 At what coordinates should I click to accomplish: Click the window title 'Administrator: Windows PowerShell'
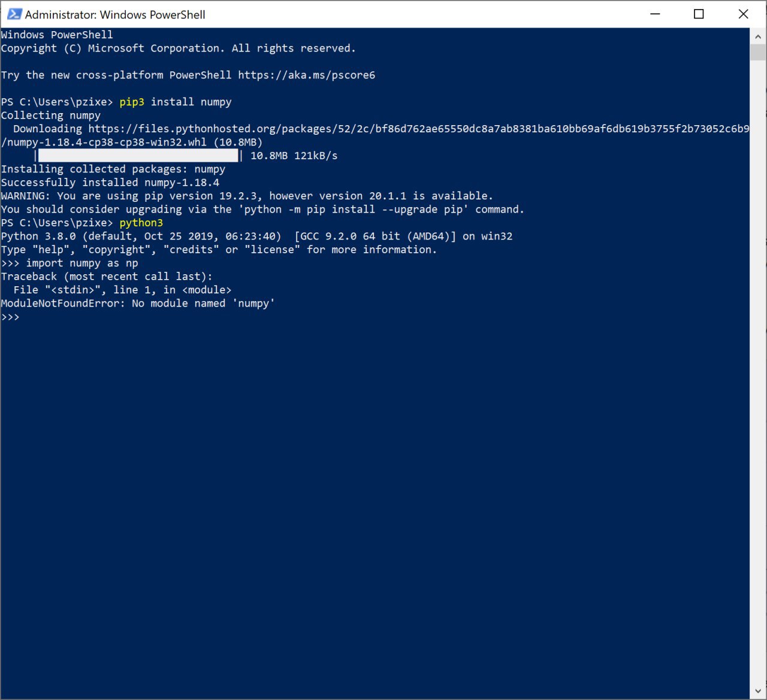click(115, 14)
